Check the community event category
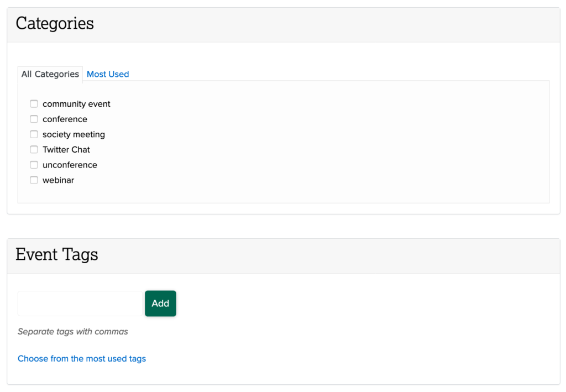Viewport: 566px width, 392px height. coord(34,103)
